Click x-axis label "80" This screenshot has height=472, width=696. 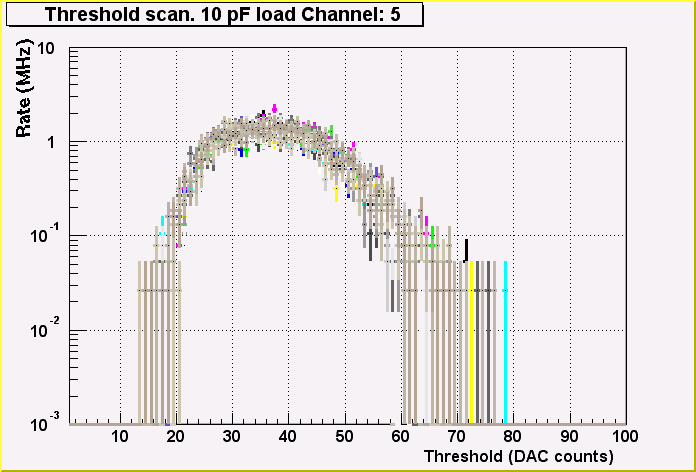(514, 436)
